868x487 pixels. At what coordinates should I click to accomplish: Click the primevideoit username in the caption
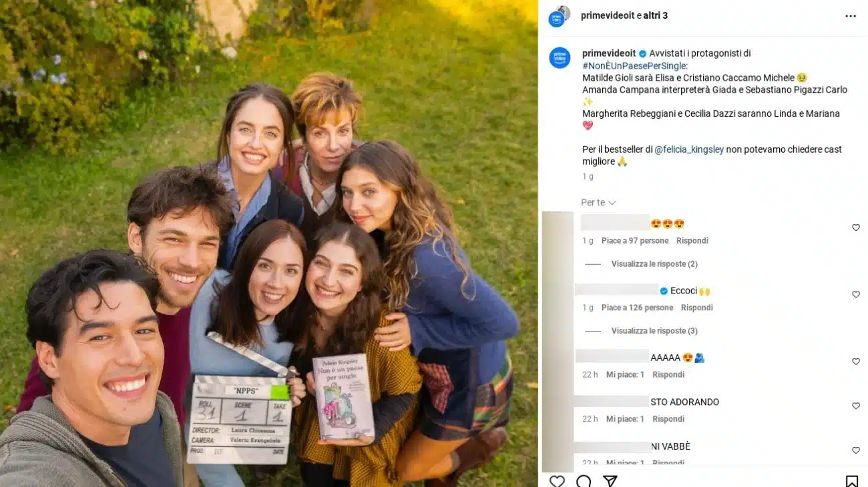(609, 53)
